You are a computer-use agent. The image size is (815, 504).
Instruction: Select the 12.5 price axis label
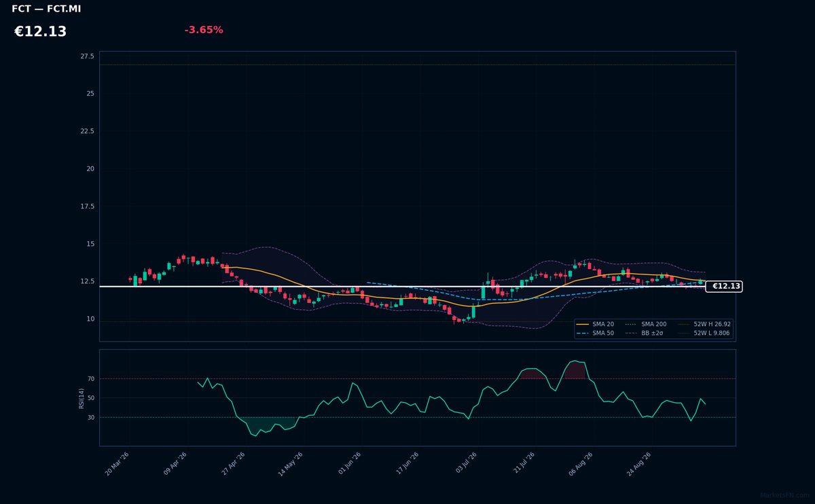click(x=88, y=281)
